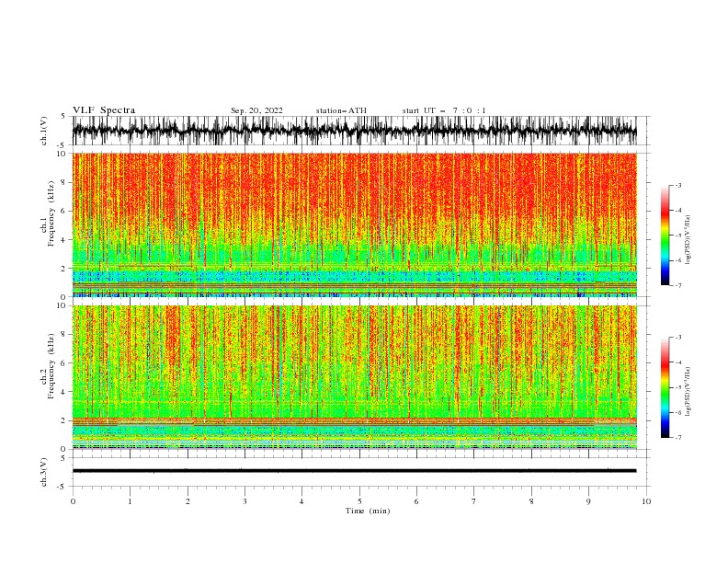Select the 'VLF Spectra' plot title
The width and height of the screenshot is (728, 563).
[104, 110]
